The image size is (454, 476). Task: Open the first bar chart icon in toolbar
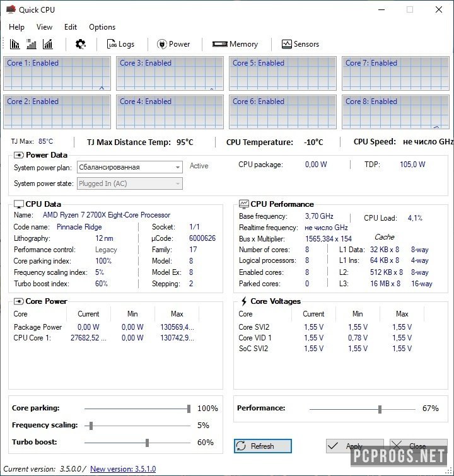click(x=15, y=44)
